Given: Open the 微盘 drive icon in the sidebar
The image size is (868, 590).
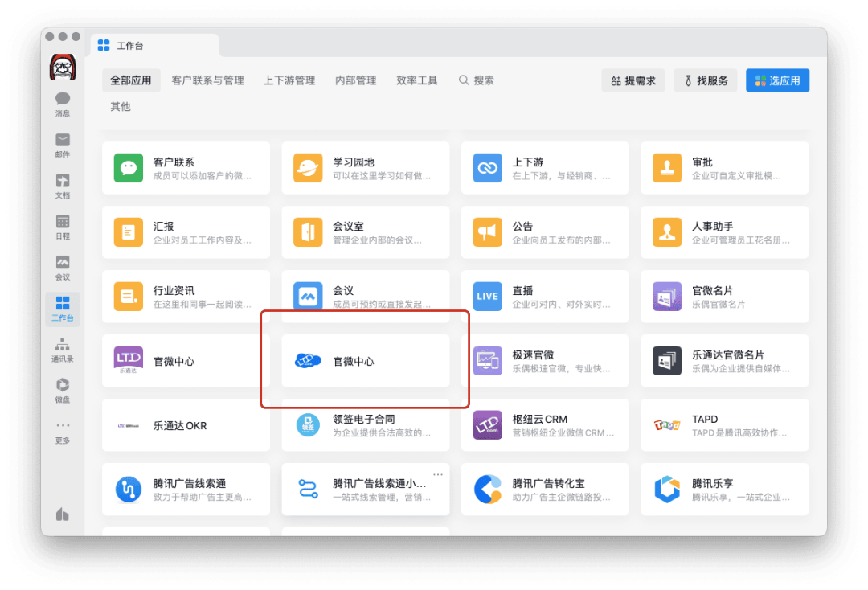Looking at the screenshot, I should coord(63,391).
